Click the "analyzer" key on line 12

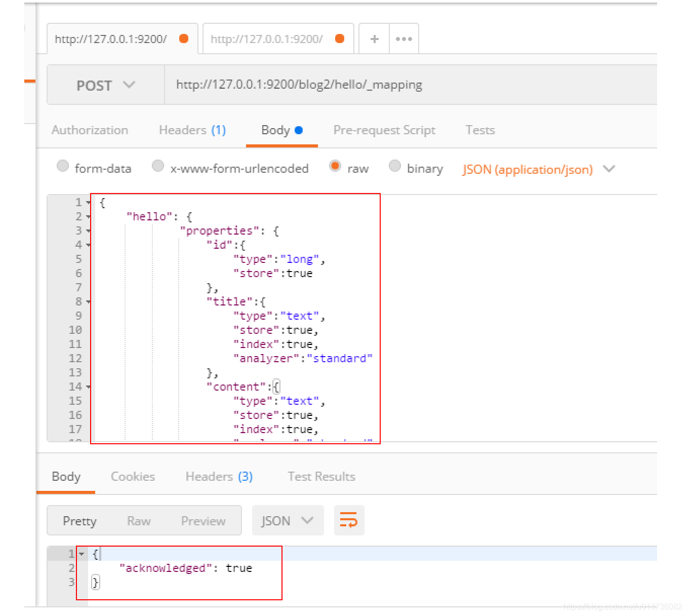[266, 359]
